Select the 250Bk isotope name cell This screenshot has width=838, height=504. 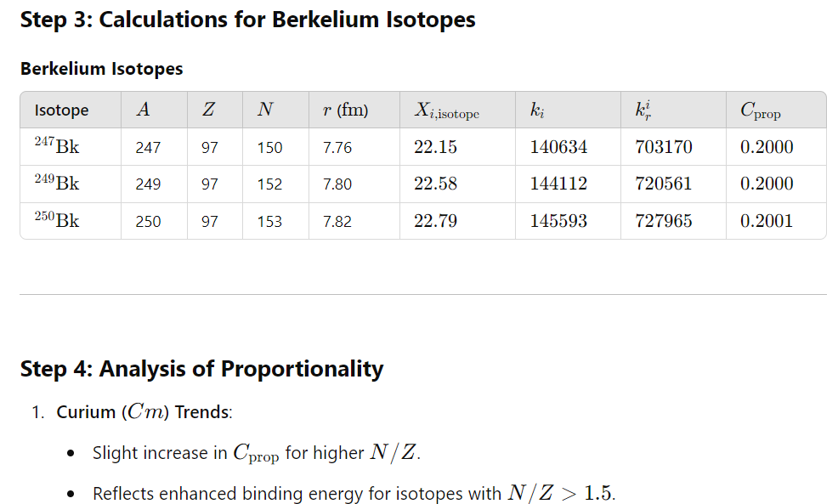57,221
